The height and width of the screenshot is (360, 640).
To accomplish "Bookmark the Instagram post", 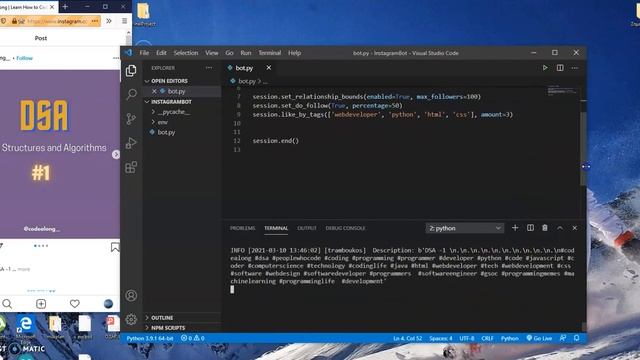I will click(115, 247).
